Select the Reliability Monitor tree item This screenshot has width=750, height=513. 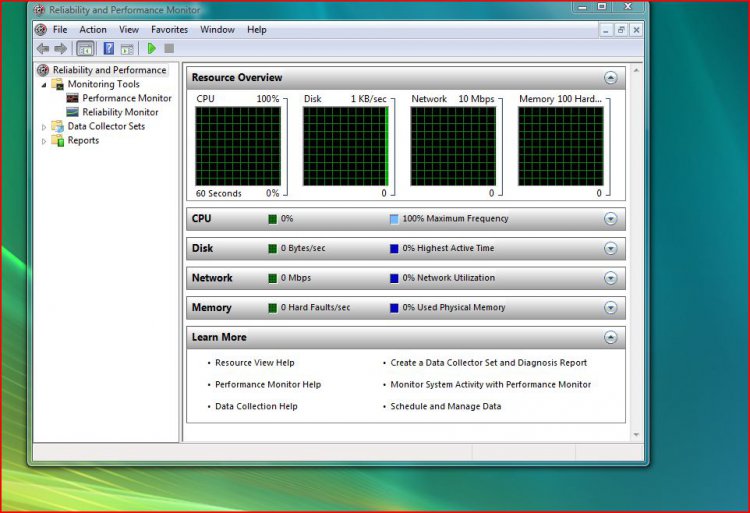[x=120, y=112]
